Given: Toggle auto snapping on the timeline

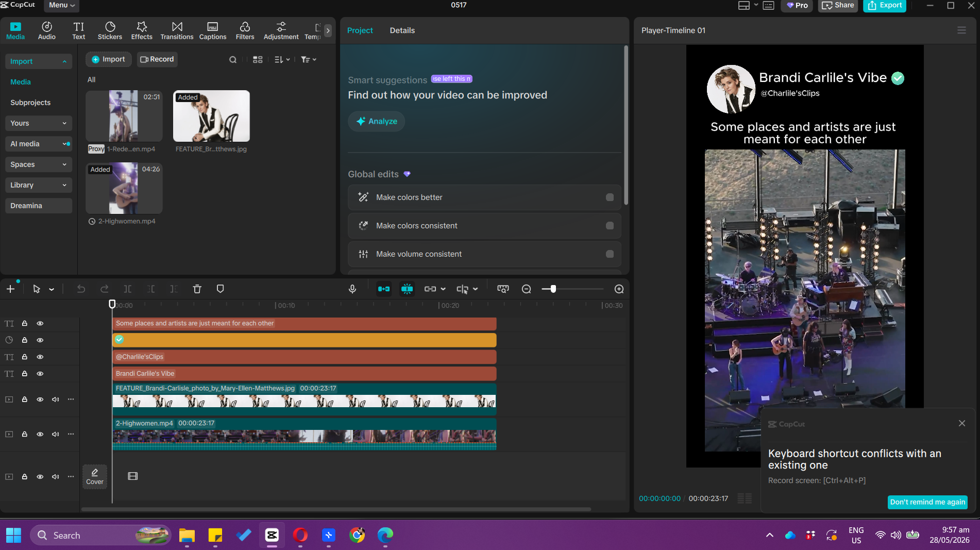Looking at the screenshot, I should point(407,289).
